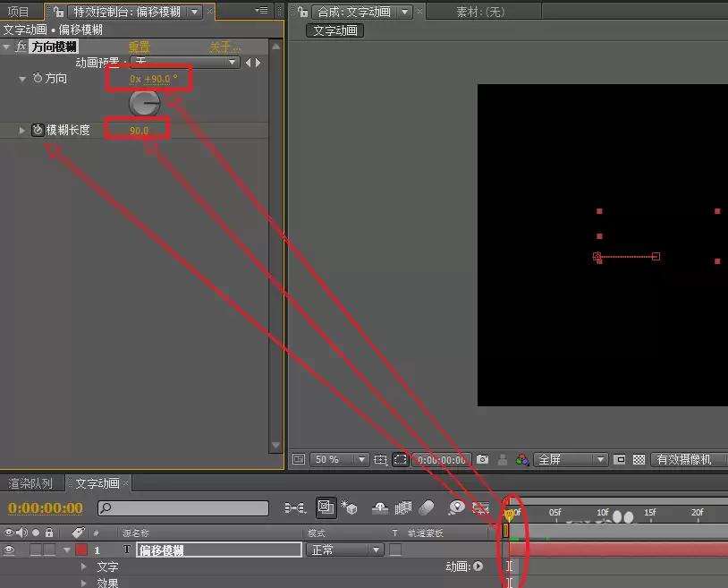Image resolution: width=728 pixels, height=588 pixels.
Task: Click the 动画 add animator button
Action: pyautogui.click(x=478, y=566)
